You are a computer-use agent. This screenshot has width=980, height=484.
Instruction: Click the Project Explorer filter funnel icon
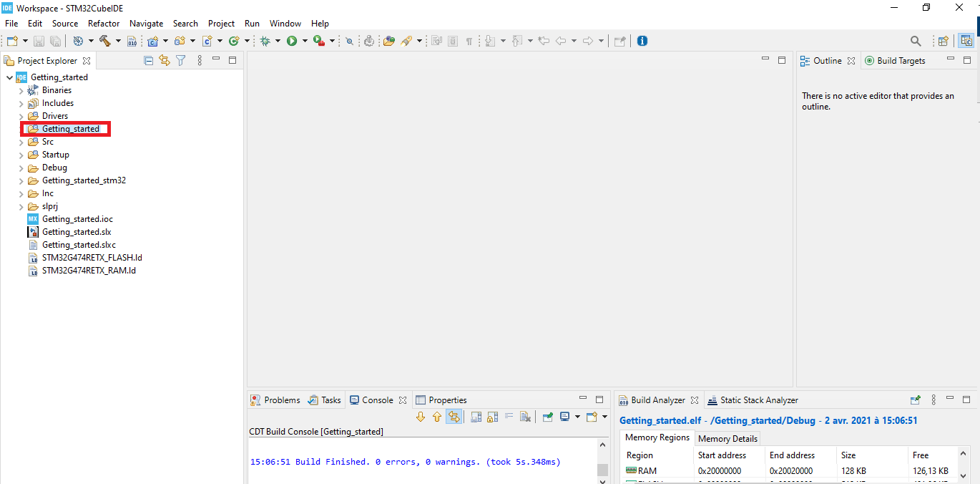(x=181, y=61)
